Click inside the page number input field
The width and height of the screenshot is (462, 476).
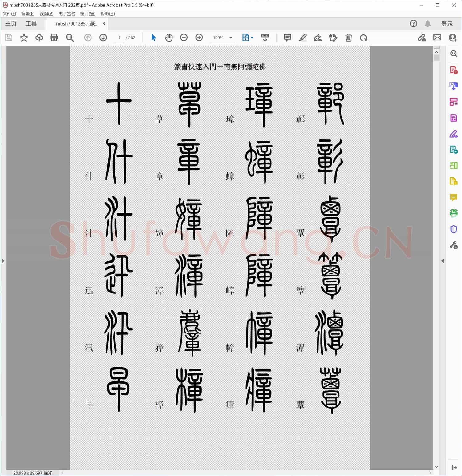click(119, 38)
